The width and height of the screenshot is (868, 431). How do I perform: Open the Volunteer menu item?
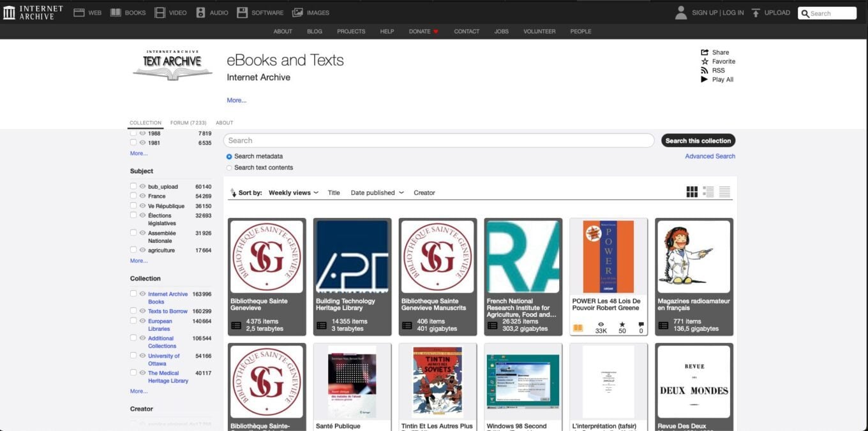[539, 31]
